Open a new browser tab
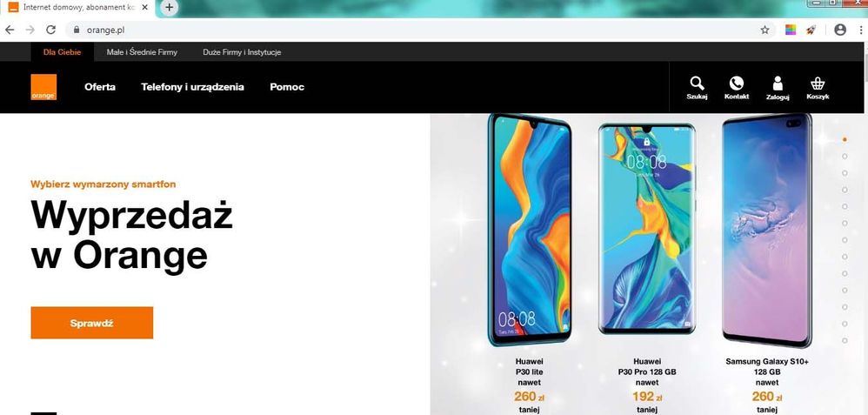 (170, 8)
